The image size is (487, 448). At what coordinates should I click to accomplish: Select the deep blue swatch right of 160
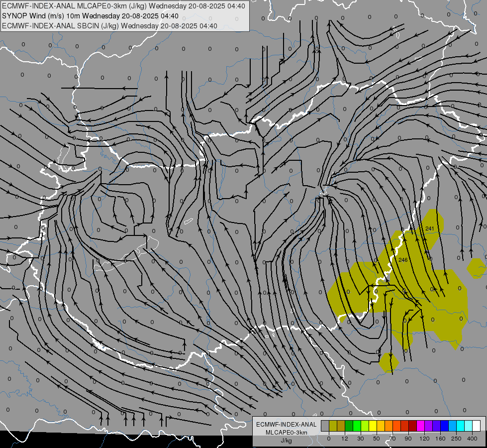point(445,426)
